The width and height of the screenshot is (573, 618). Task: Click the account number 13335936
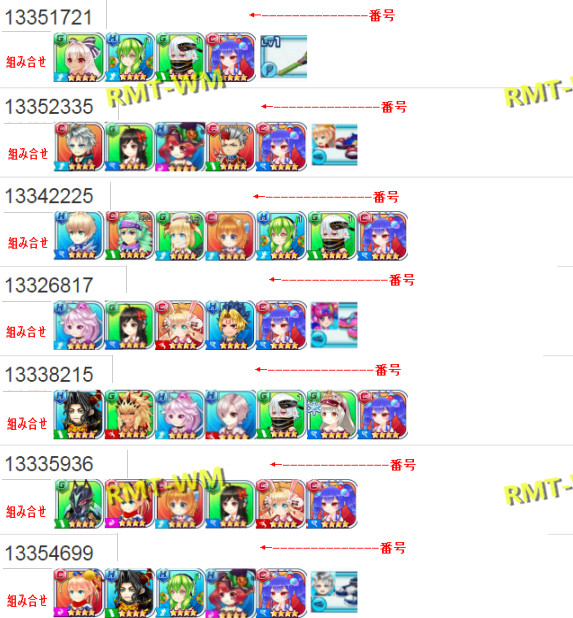[49, 464]
